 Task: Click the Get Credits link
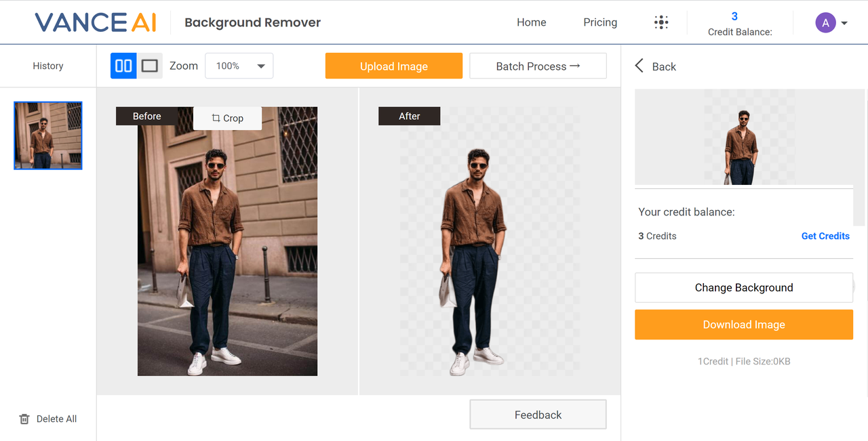pyautogui.click(x=825, y=236)
